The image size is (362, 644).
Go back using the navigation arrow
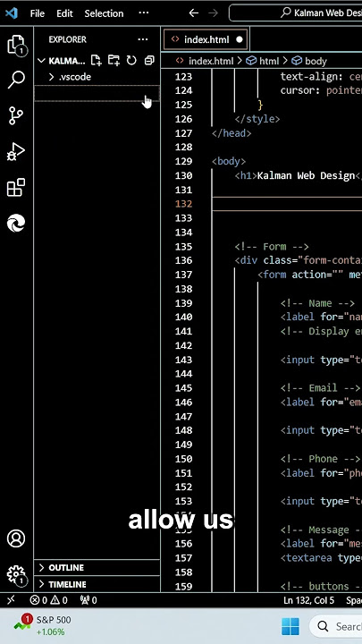tap(194, 13)
